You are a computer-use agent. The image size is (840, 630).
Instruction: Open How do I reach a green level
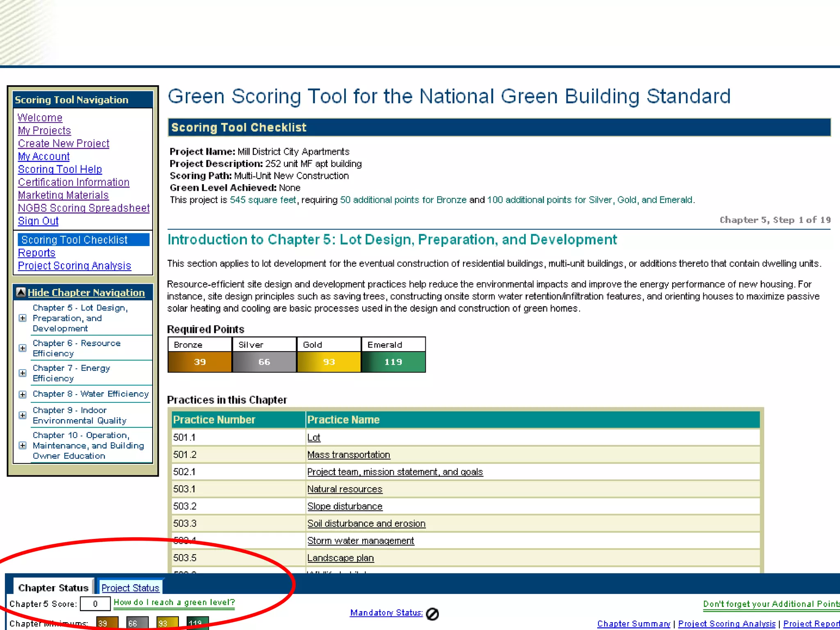174,603
